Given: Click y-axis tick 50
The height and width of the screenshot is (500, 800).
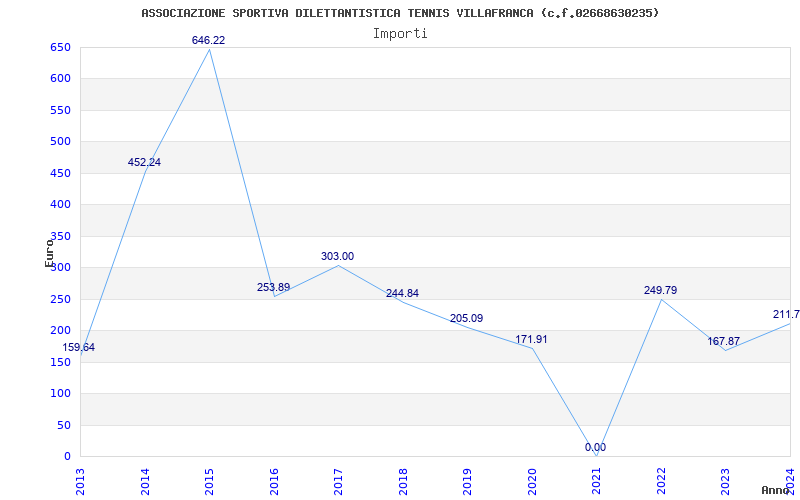Looking at the screenshot, I should click(x=63, y=425).
